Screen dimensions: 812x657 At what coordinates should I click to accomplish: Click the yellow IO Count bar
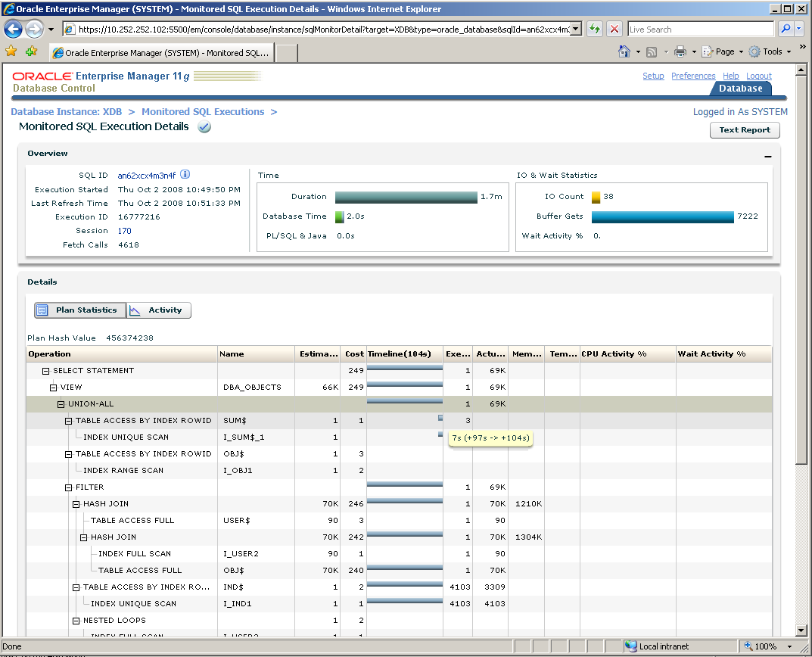pyautogui.click(x=596, y=197)
